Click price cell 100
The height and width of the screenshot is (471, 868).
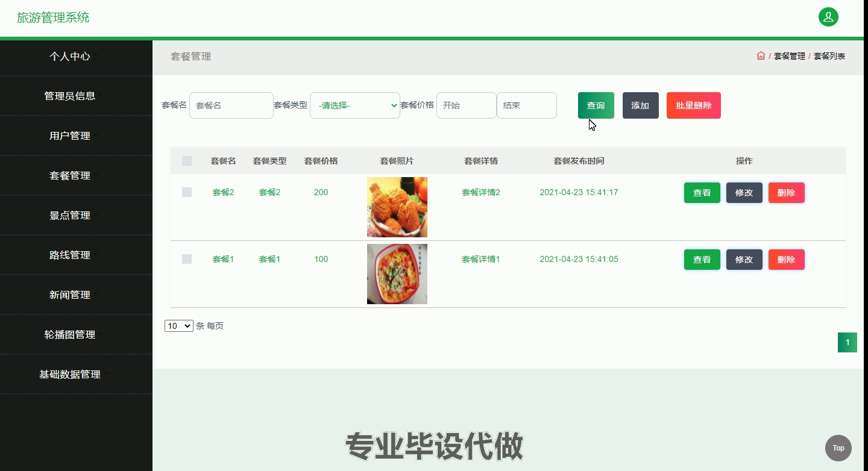(x=321, y=259)
